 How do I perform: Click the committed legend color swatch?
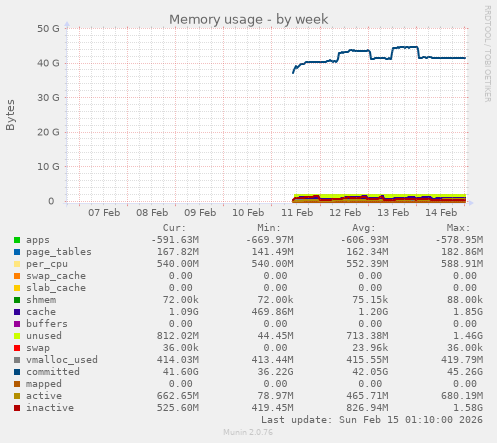coord(17,372)
